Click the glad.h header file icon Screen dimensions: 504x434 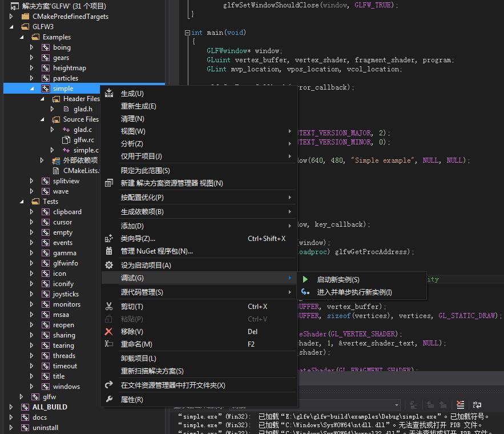[x=66, y=109]
